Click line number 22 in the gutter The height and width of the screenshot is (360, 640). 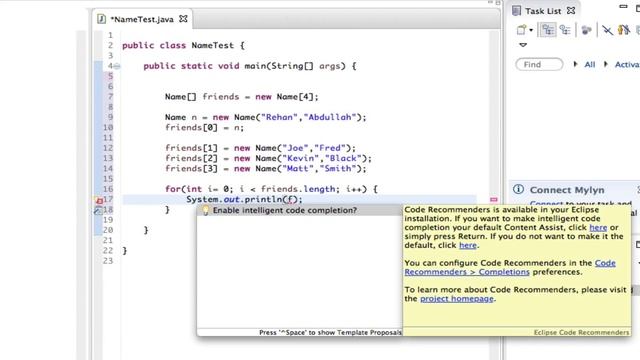pyautogui.click(x=108, y=251)
